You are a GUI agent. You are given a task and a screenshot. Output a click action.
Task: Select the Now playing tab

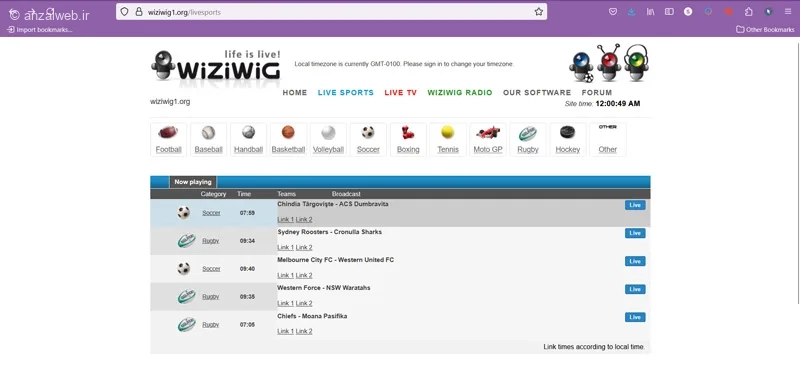(x=193, y=182)
